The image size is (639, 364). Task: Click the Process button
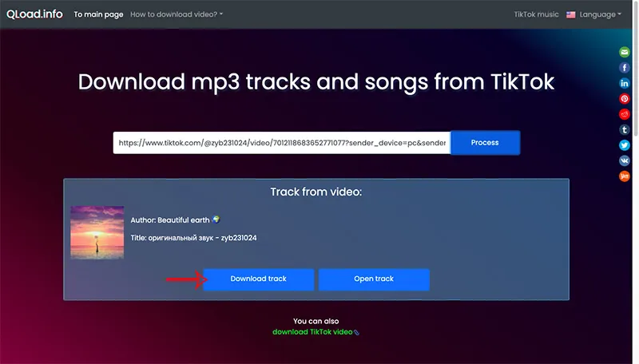pos(485,143)
